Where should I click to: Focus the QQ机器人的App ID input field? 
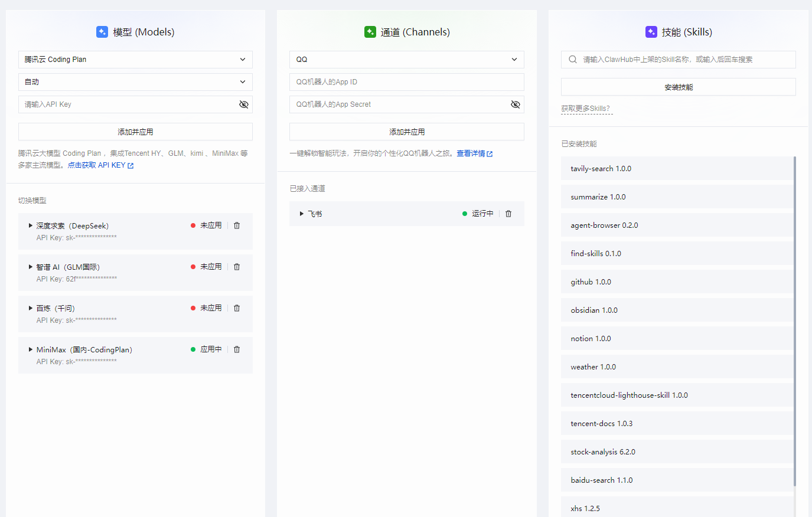[x=406, y=82]
